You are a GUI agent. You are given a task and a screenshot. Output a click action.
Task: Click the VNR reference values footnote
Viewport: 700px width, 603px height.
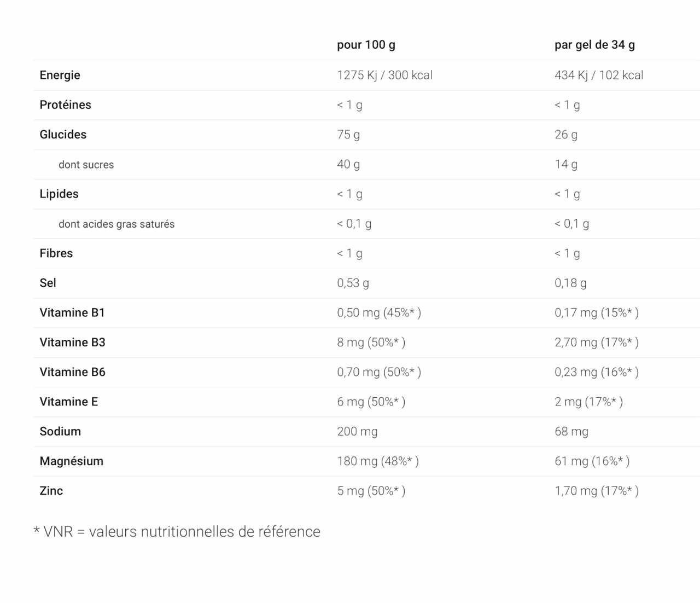point(177,531)
